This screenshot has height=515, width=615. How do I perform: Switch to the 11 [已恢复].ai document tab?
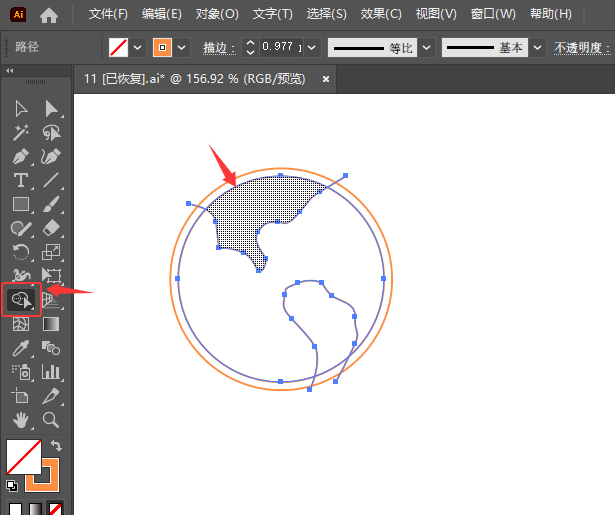[195, 79]
